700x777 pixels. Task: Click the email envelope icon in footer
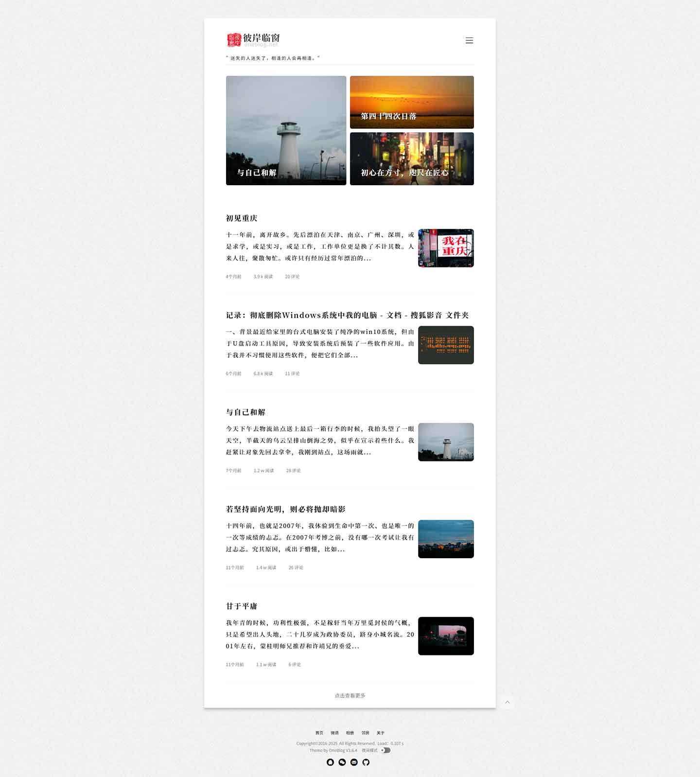[354, 762]
